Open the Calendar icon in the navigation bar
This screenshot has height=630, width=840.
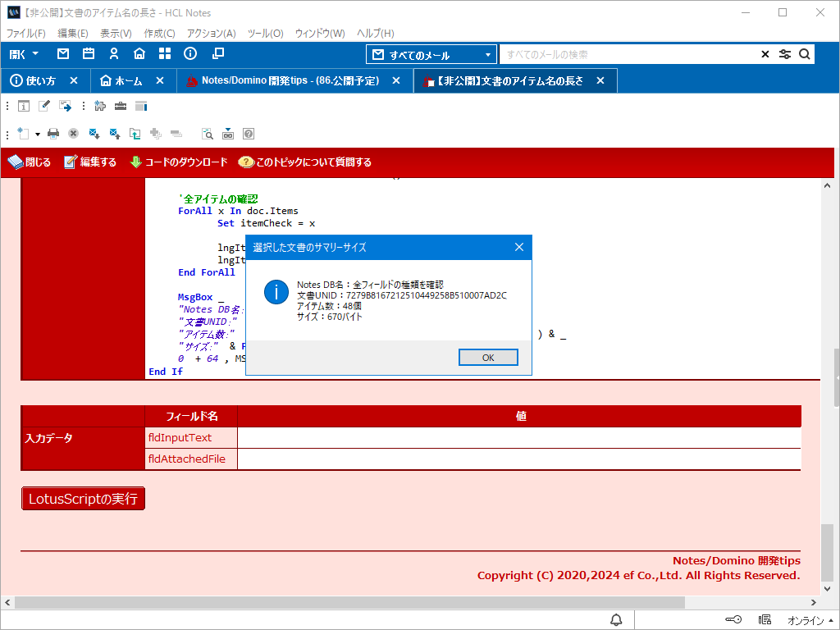[89, 54]
